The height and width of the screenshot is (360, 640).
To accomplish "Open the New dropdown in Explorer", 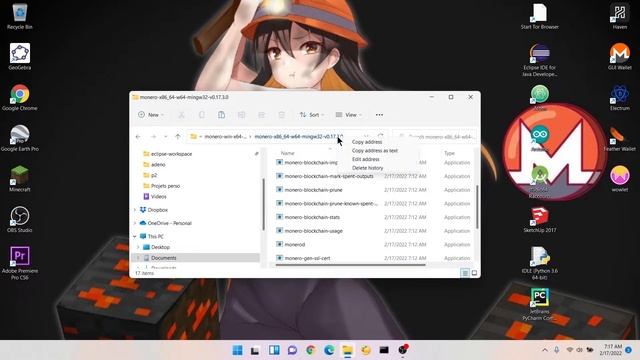I will pyautogui.click(x=151, y=115).
